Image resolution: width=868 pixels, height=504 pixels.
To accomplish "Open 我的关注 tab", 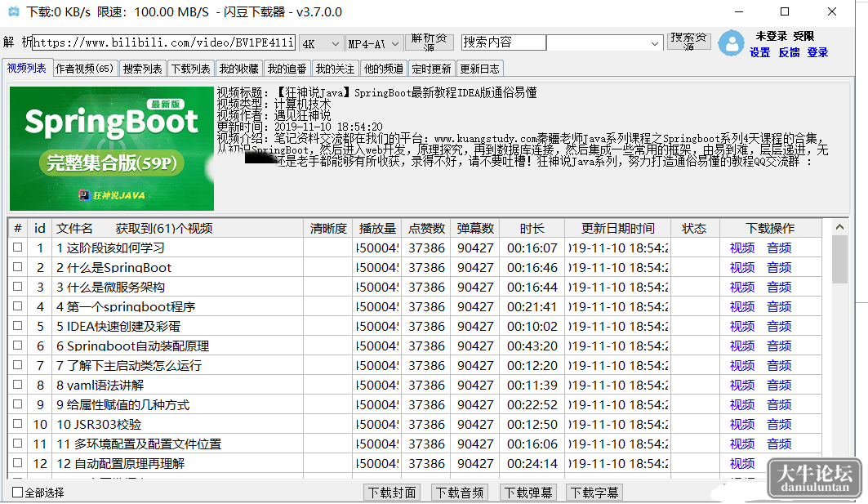I will coord(335,69).
